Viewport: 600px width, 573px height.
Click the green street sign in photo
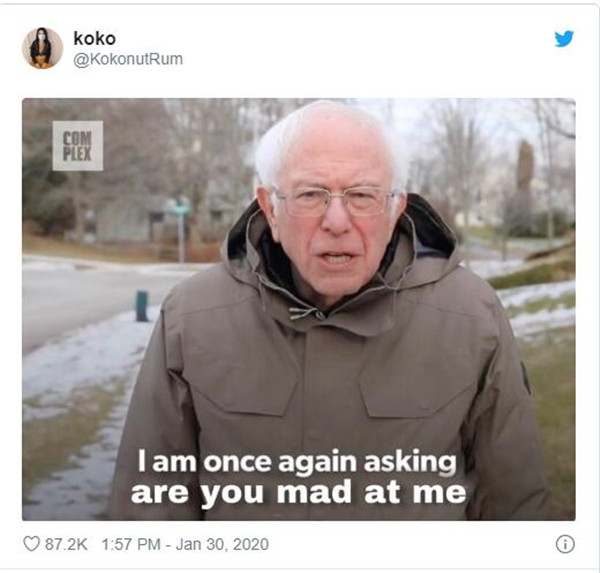point(181,209)
